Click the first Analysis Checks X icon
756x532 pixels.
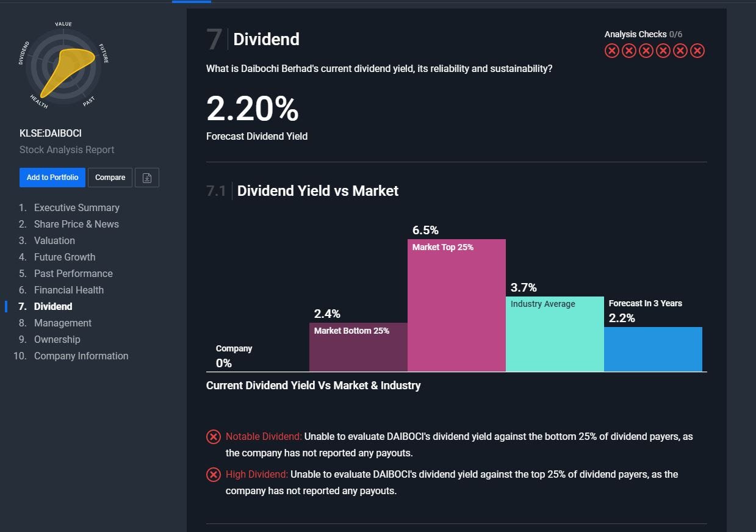(611, 51)
